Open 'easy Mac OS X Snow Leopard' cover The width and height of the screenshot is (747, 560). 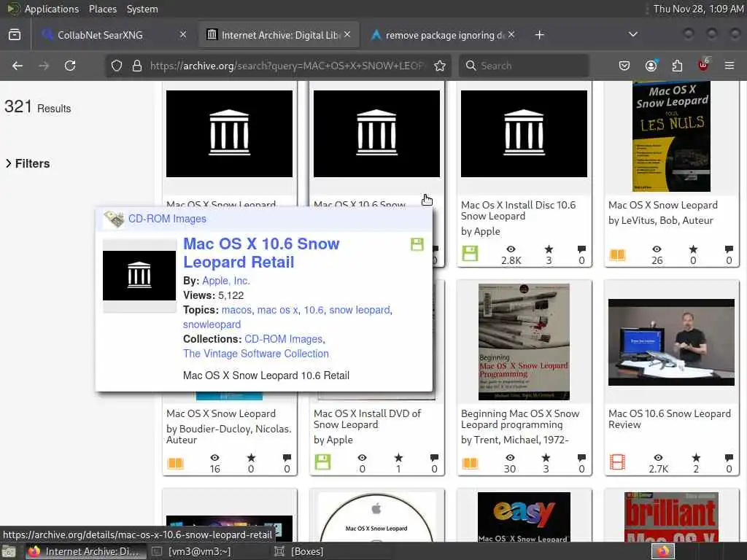(x=524, y=517)
